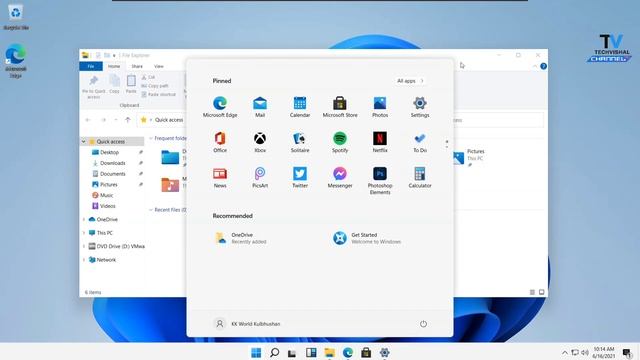640x360 pixels.
Task: Click Pin to Quick access in ribbon
Action: tap(93, 87)
